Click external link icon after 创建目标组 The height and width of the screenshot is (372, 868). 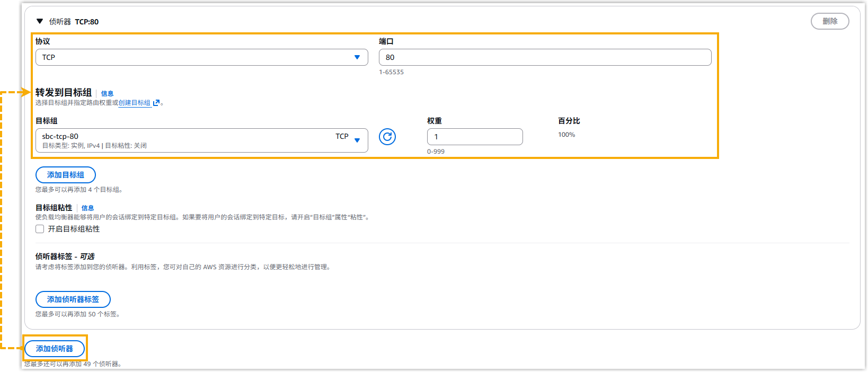156,103
